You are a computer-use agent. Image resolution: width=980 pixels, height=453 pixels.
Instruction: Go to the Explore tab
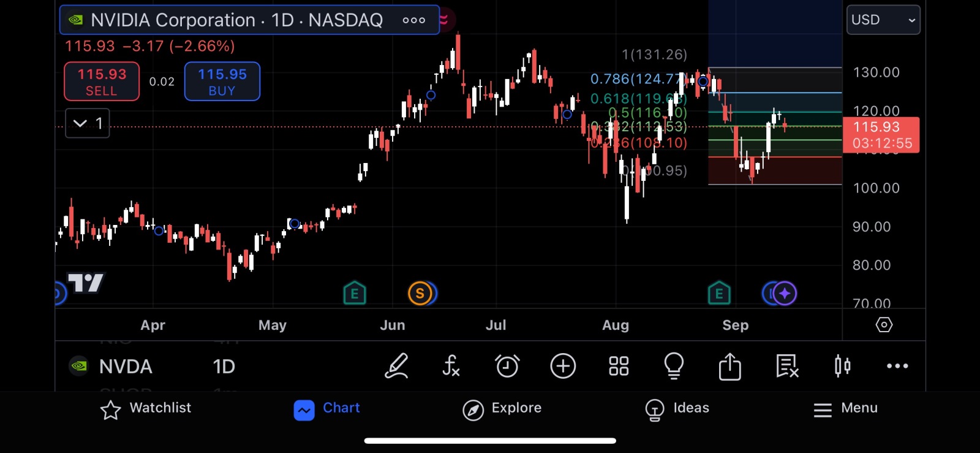point(502,409)
